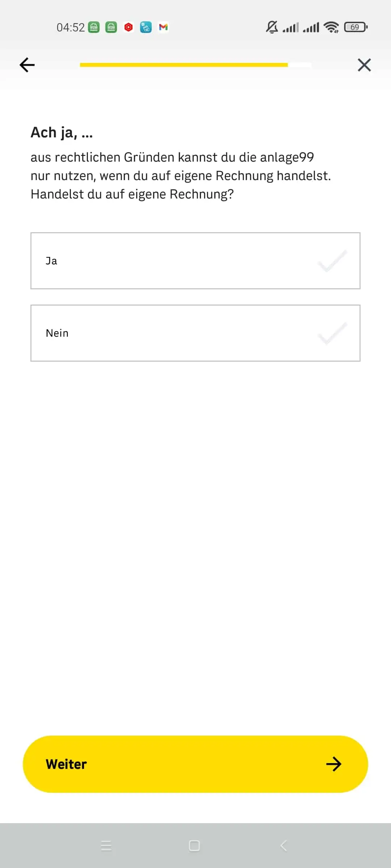This screenshot has height=868, width=391.
Task: Tap the Android home square button
Action: pos(194,846)
